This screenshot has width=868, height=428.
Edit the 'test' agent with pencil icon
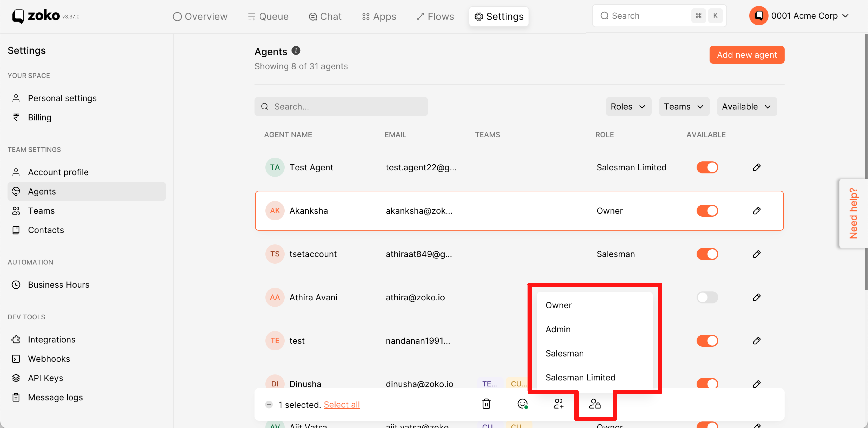pyautogui.click(x=757, y=341)
